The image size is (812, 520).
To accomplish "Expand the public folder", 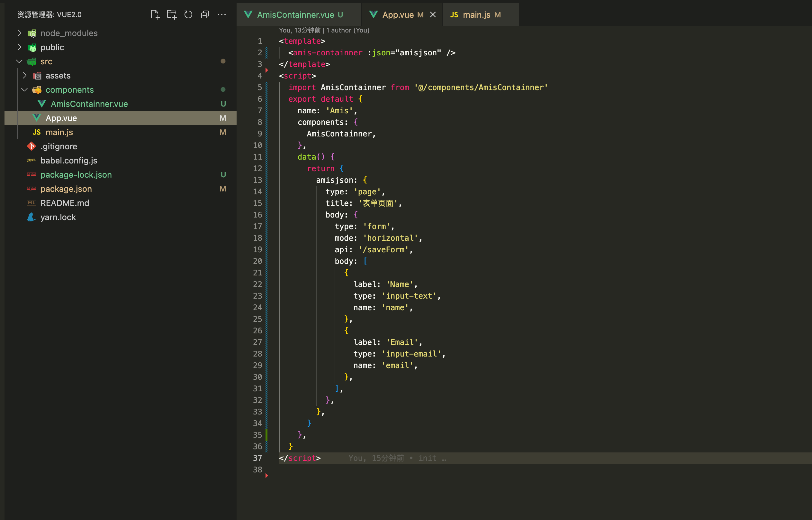I will coord(19,47).
